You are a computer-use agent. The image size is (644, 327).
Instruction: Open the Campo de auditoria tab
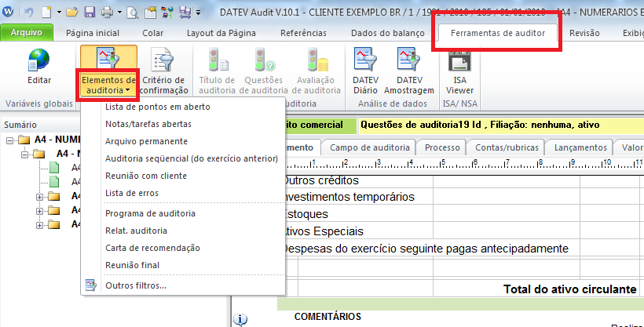tap(369, 147)
